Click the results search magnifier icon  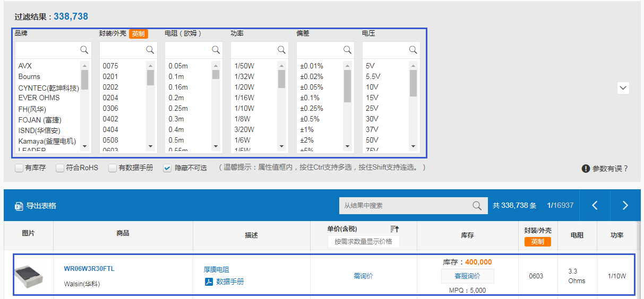477,206
